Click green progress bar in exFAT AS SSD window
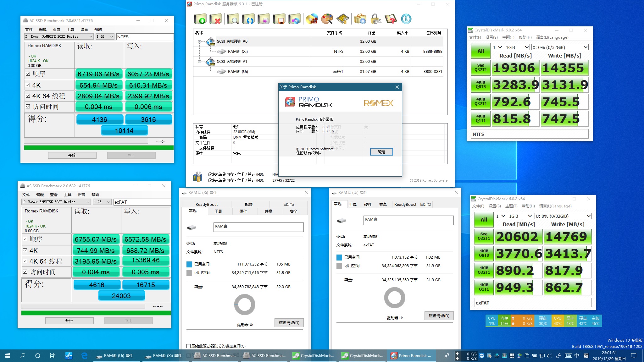 96,313
